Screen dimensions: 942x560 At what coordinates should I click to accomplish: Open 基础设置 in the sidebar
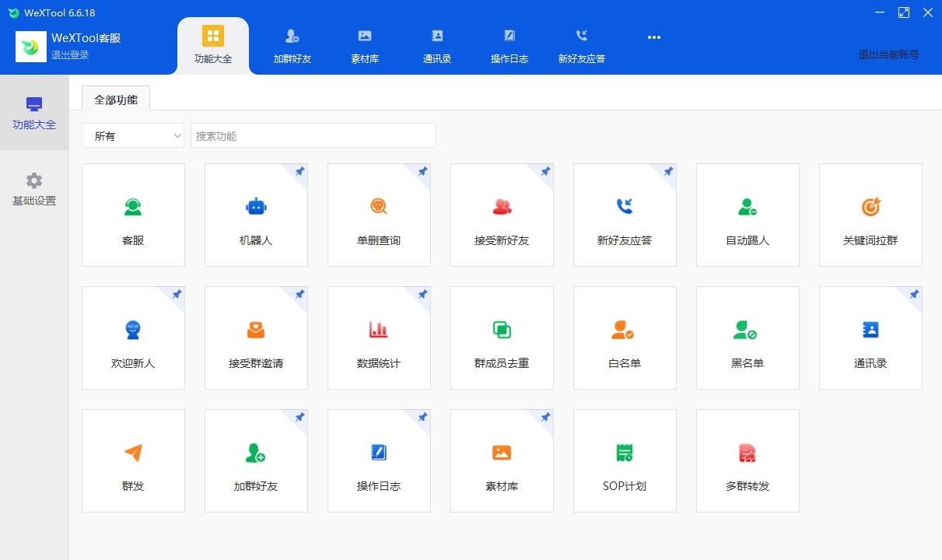[x=33, y=188]
